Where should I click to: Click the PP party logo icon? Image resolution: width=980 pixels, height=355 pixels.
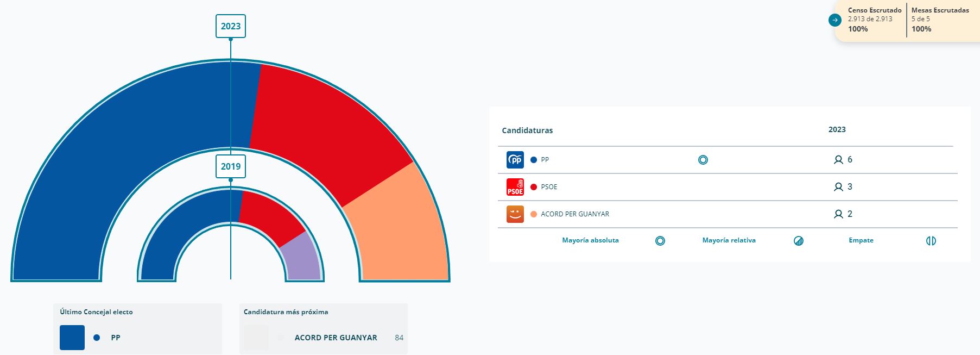(x=515, y=160)
